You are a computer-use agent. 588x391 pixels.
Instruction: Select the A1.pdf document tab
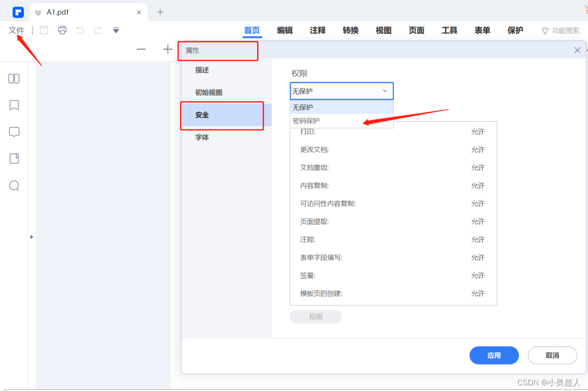click(x=88, y=13)
